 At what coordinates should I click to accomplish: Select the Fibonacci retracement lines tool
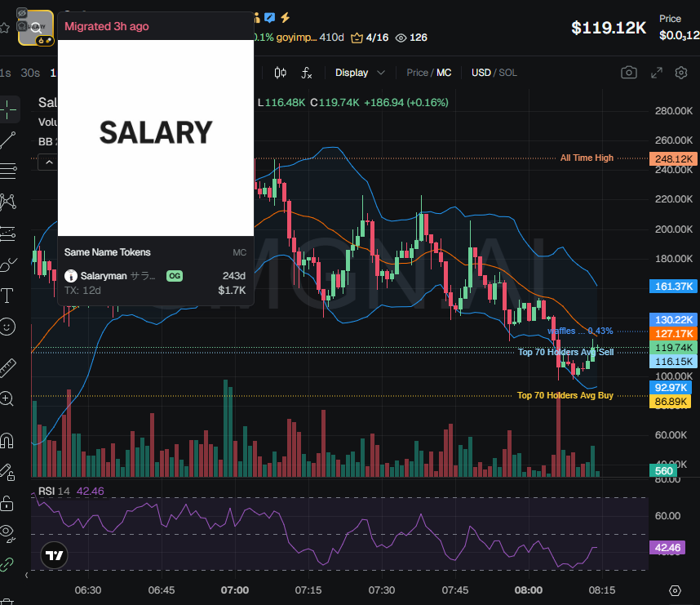[8, 171]
